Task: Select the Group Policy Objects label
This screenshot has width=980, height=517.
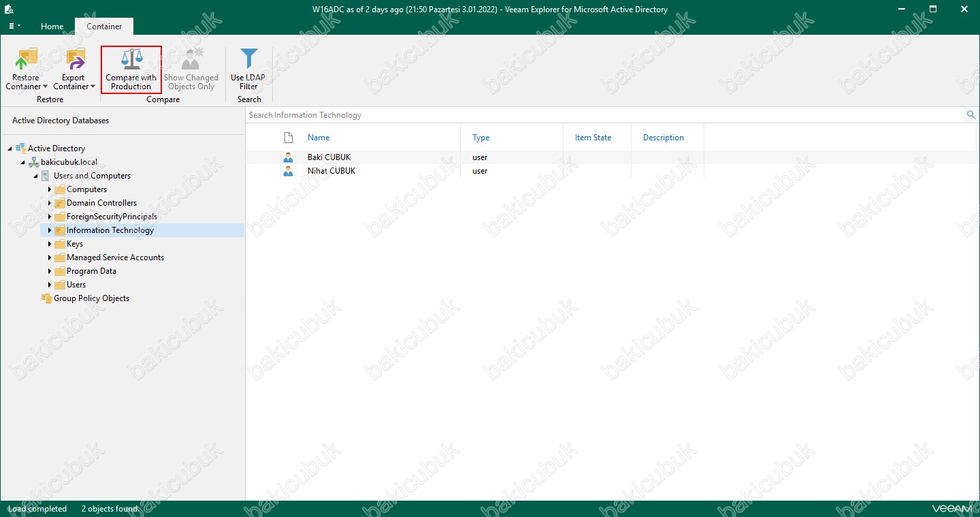Action: [x=91, y=298]
